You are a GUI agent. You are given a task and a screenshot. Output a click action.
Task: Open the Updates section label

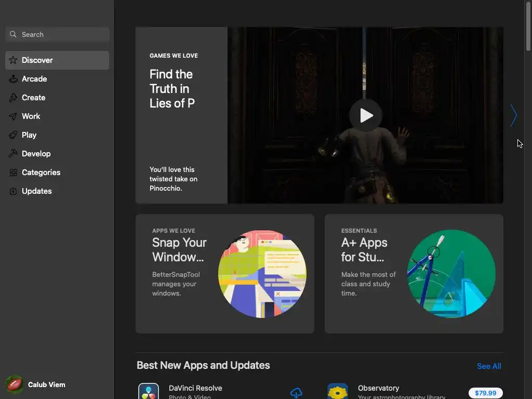click(x=37, y=191)
